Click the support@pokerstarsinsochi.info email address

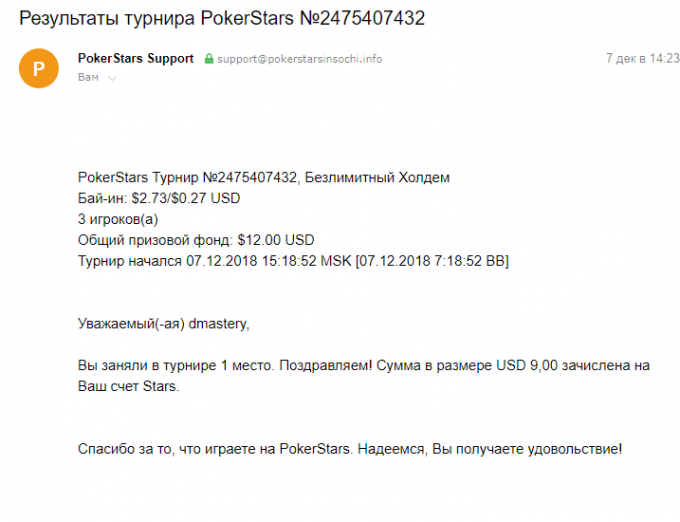(x=300, y=59)
